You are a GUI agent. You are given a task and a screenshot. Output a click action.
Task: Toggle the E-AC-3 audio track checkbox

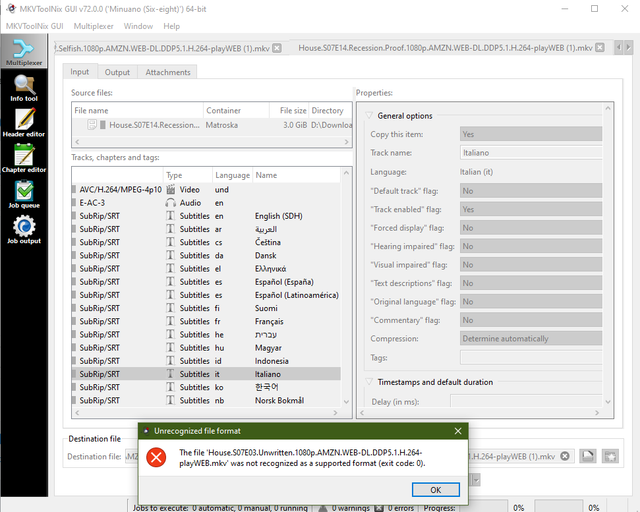[x=74, y=203]
